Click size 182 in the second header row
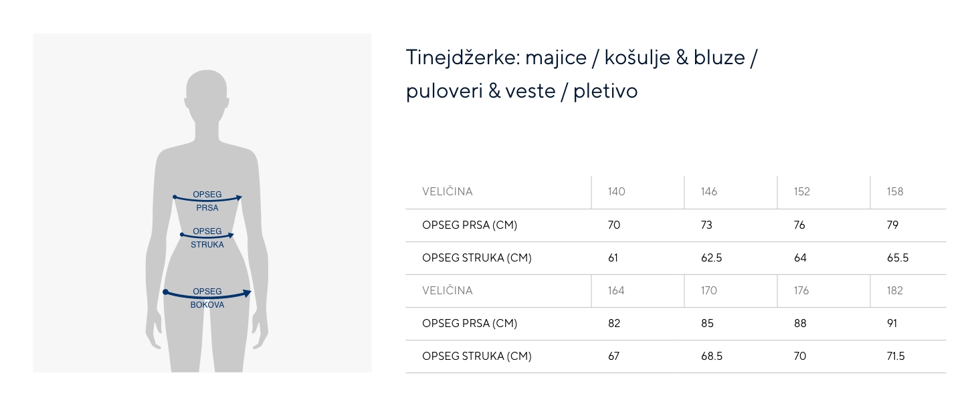Screen dimensions: 980x406 (894, 290)
